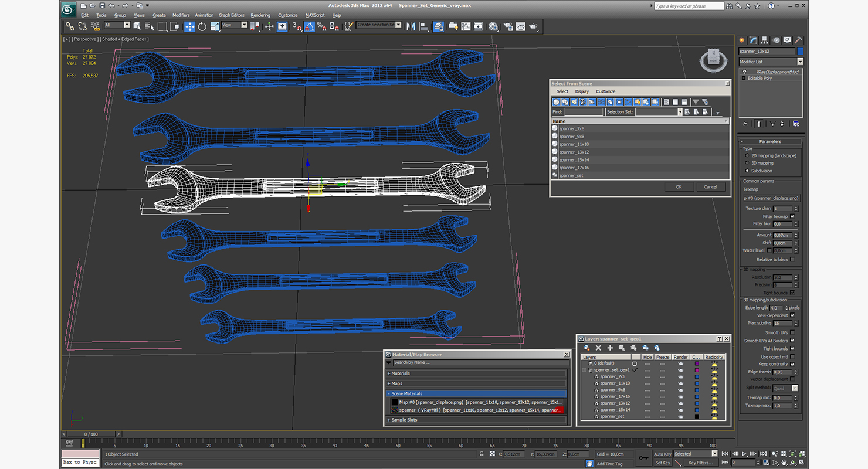Image resolution: width=868 pixels, height=469 pixels.
Task: Open the Rendering menu
Action: coord(260,15)
